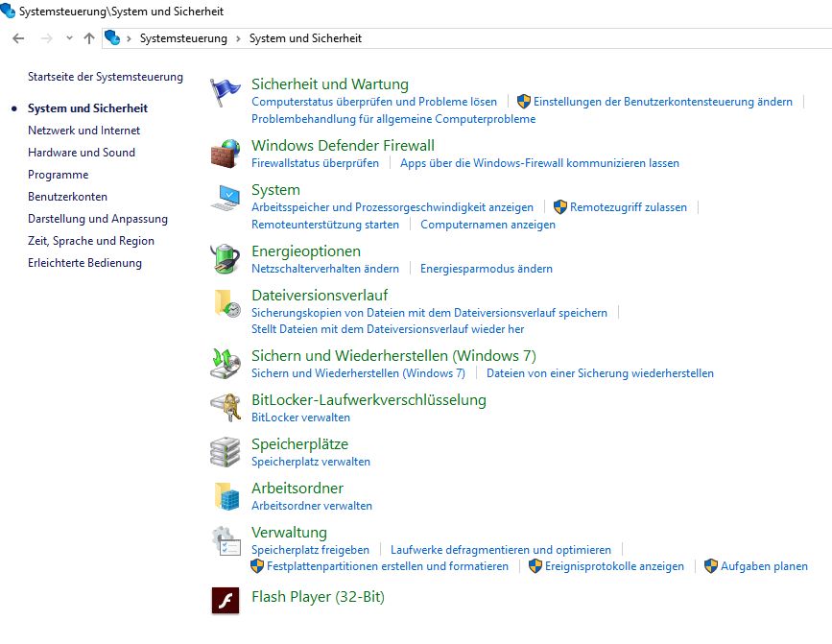Screen dimensions: 832x644
Task: Click System und Sicherheit in the breadcrumb
Action: pos(305,38)
